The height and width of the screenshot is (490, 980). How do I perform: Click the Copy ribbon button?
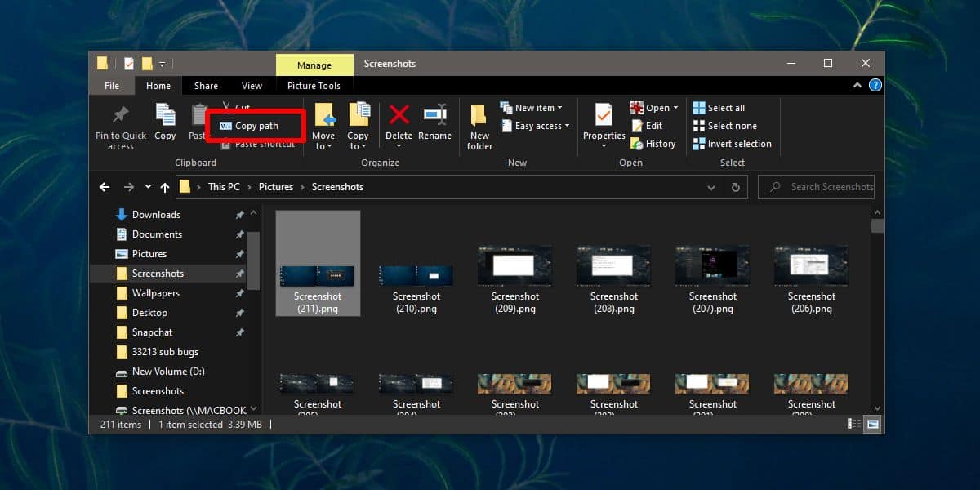click(x=165, y=122)
